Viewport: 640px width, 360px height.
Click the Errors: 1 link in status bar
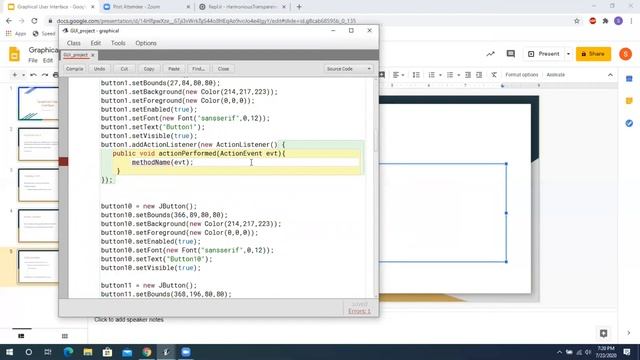pos(359,311)
